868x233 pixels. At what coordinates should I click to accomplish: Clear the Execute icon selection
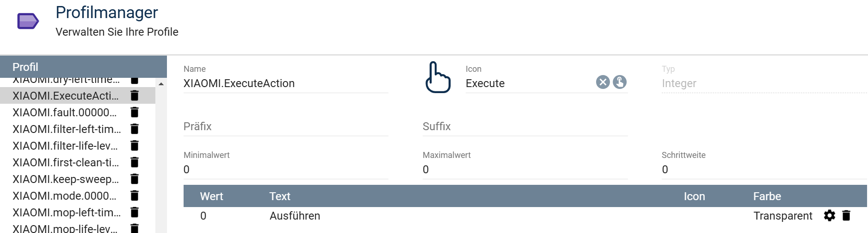click(603, 82)
